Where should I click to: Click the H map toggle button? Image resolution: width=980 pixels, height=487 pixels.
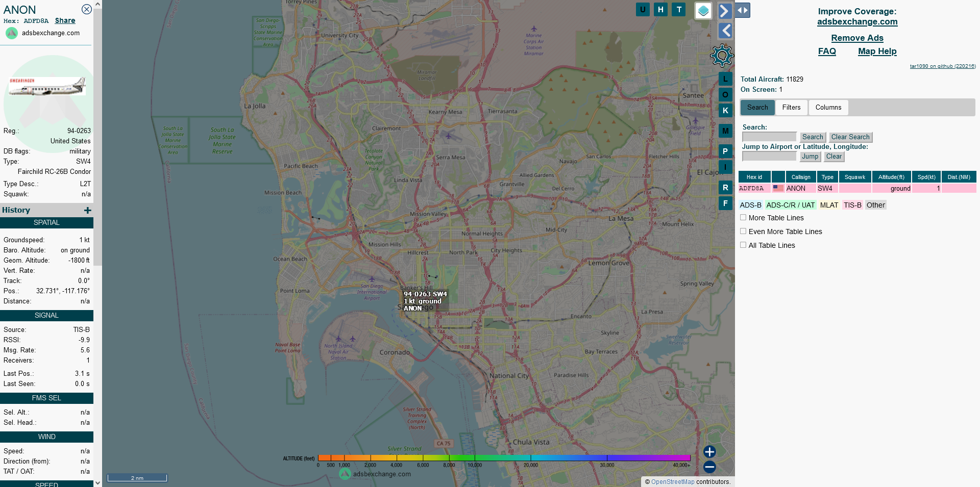(660, 9)
